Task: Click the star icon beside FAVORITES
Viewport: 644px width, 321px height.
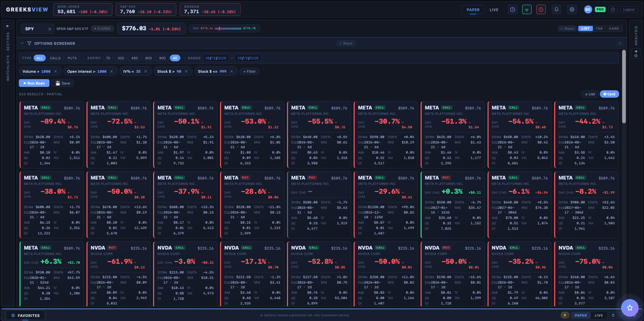Action: coord(13,316)
